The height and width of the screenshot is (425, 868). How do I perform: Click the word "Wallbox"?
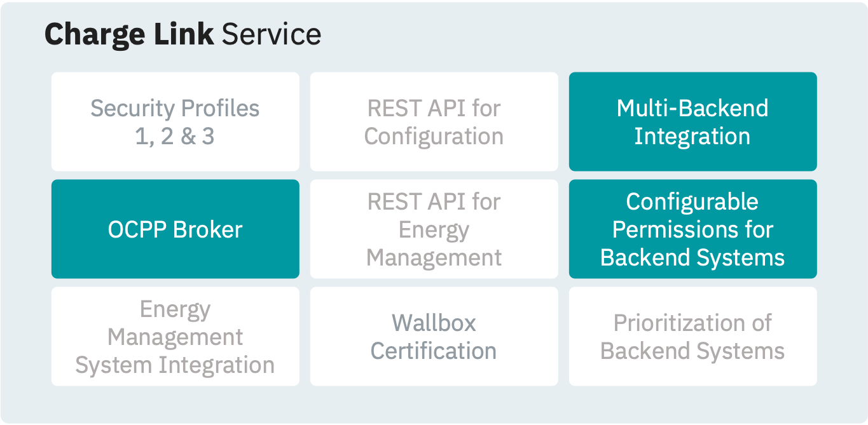click(434, 323)
